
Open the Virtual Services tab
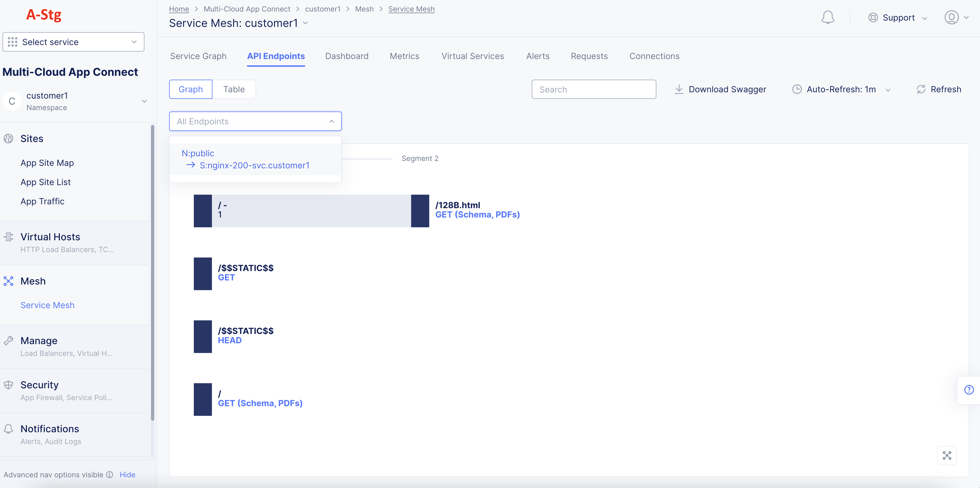click(473, 56)
